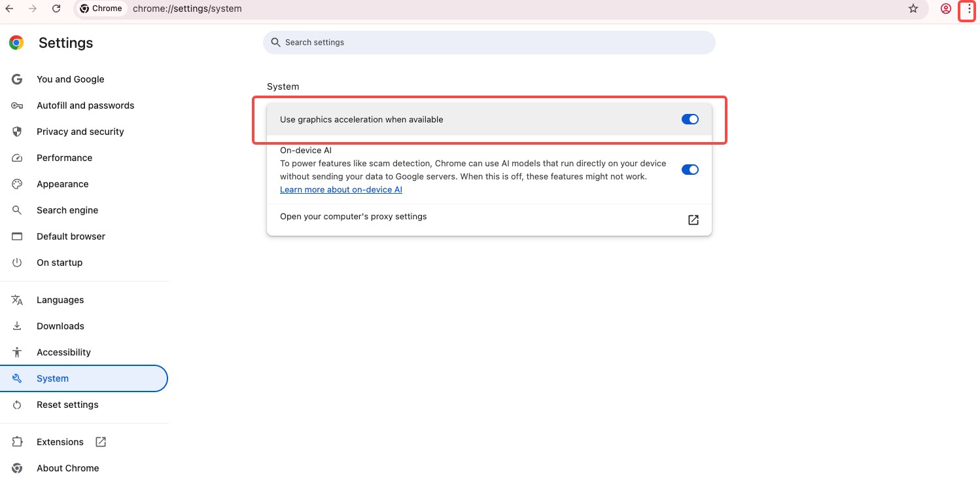Image resolution: width=980 pixels, height=493 pixels.
Task: Click Learn more about on-device AI
Action: 341,190
